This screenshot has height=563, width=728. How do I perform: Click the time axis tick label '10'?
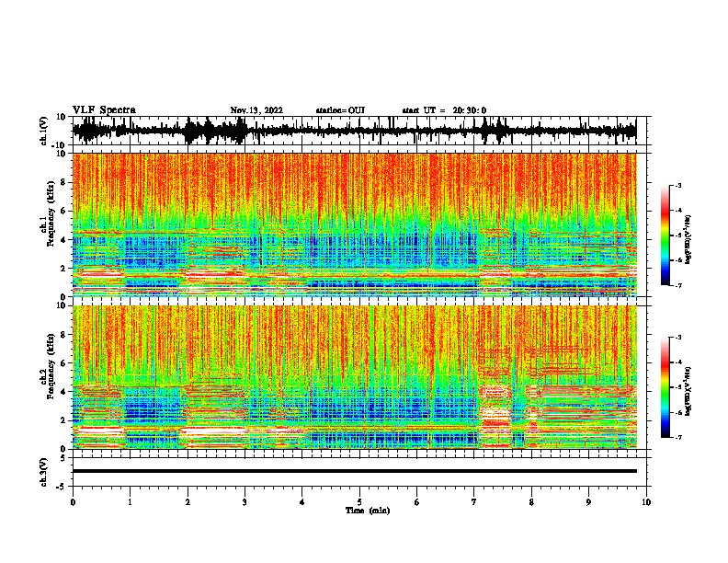pos(646,502)
